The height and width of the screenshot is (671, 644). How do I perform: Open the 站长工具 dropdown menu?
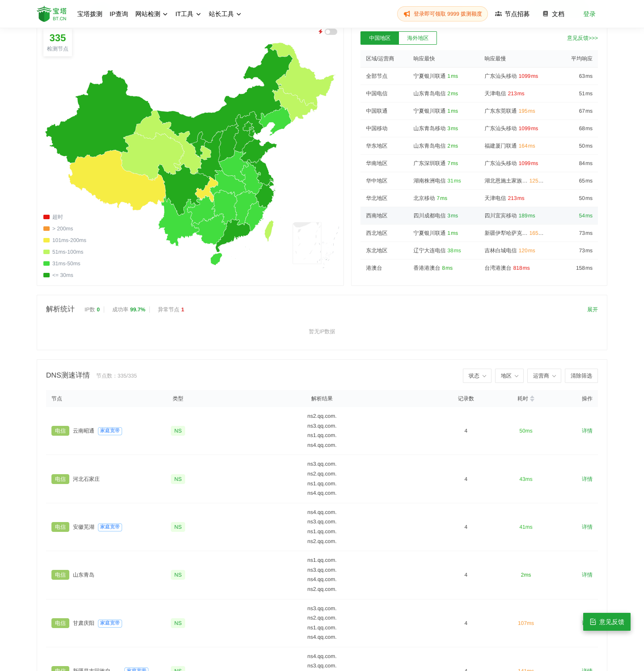coord(225,14)
